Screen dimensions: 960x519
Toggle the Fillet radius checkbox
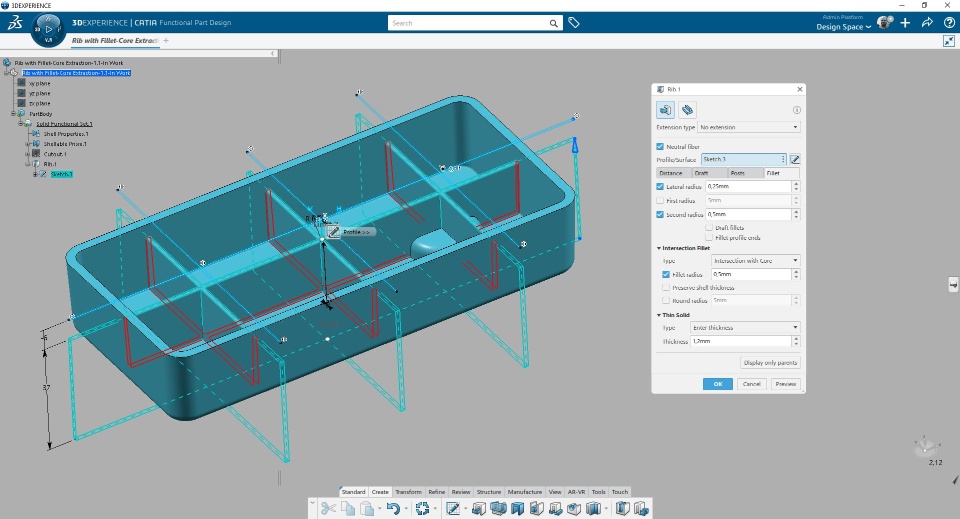666,275
